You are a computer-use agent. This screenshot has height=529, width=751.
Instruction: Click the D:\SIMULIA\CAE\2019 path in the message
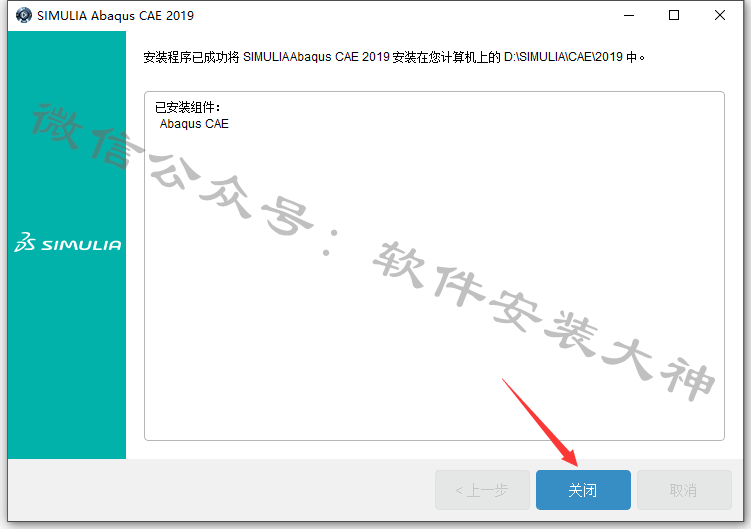click(563, 57)
